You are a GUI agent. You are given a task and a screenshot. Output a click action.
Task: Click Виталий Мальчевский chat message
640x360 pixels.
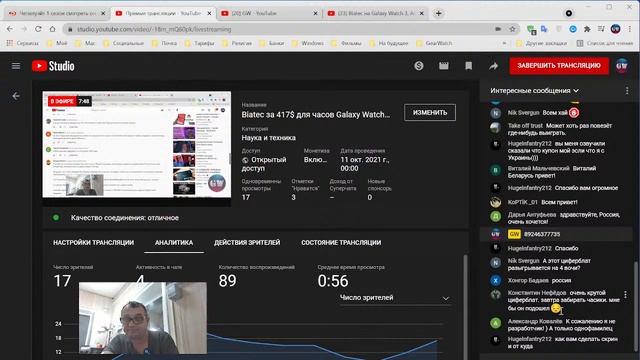[x=557, y=172]
